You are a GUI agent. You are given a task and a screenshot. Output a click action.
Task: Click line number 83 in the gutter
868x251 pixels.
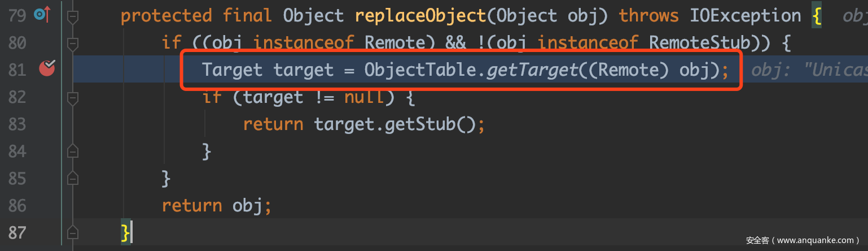coord(17,124)
